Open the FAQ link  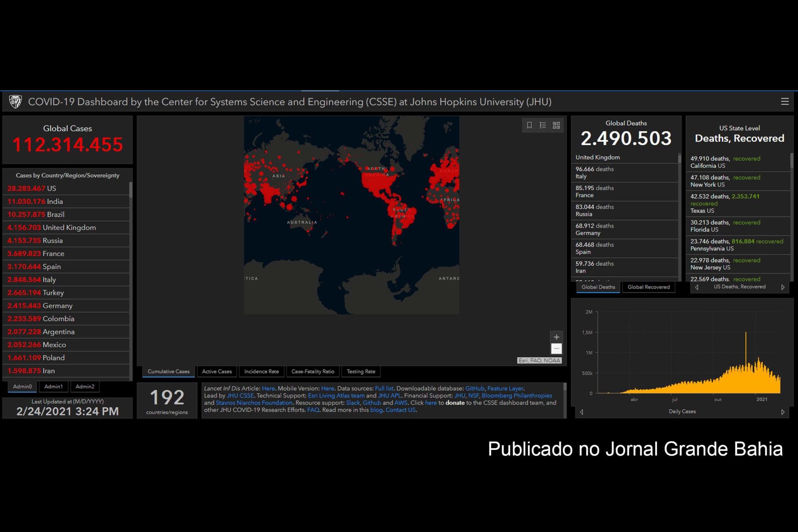(x=313, y=410)
